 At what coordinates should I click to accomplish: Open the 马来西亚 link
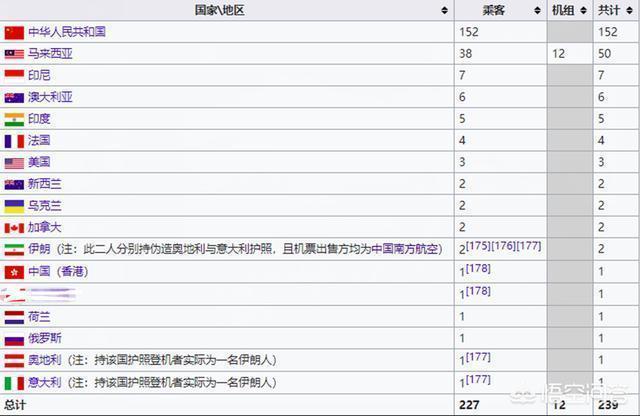[x=50, y=53]
